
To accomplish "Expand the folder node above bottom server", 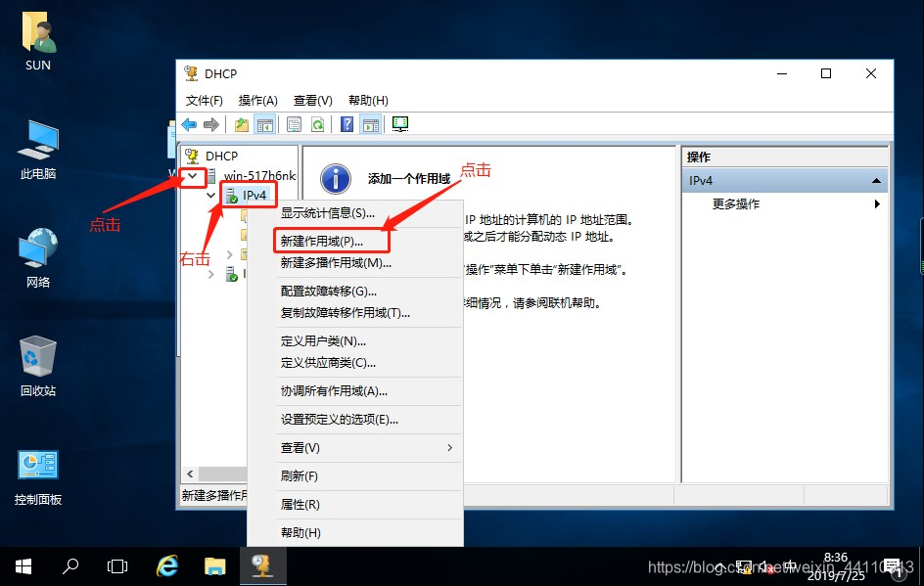I will [229, 255].
